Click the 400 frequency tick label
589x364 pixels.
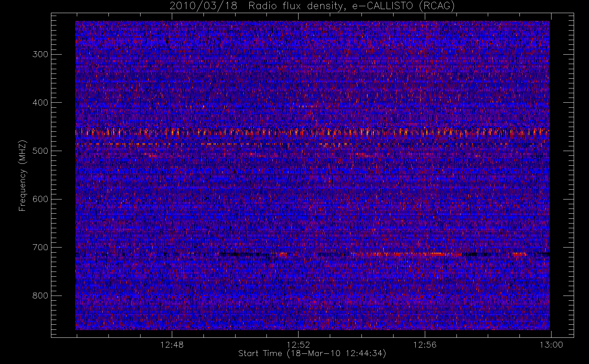click(40, 103)
